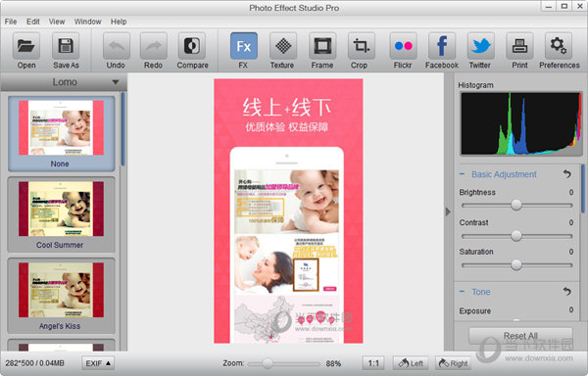Screen dimensions: 588x376
Task: Redo the reverted edit
Action: (x=154, y=46)
